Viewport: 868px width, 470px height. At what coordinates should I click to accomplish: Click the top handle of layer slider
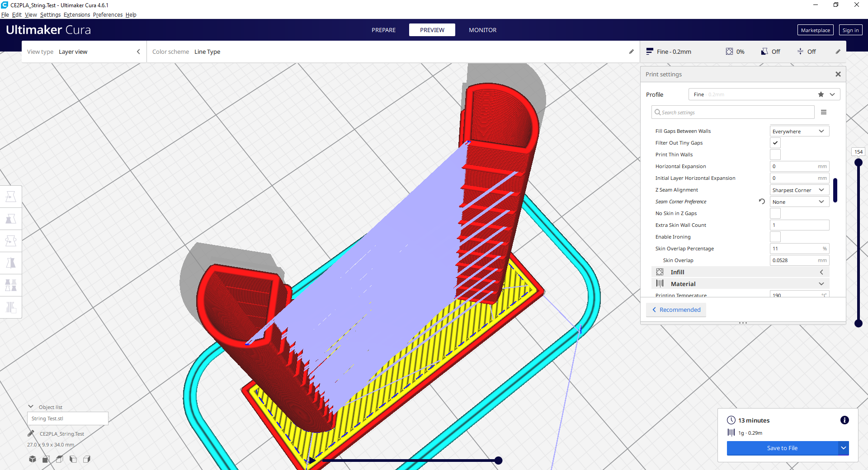[859, 162]
